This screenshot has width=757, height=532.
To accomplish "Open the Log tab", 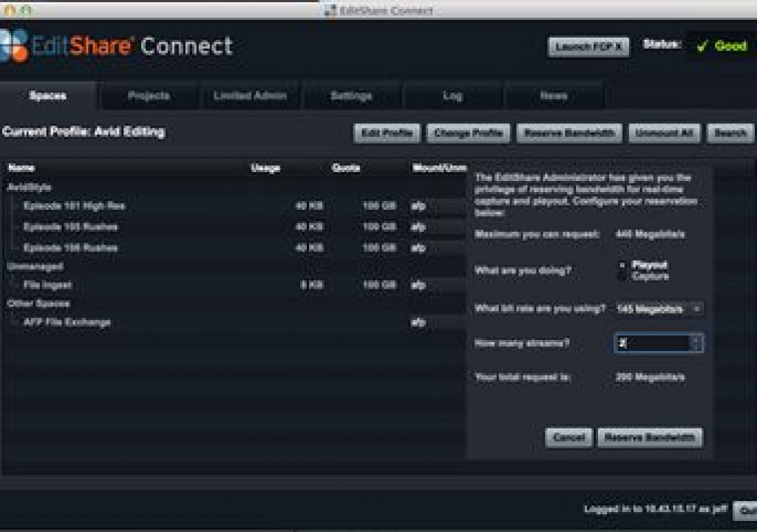I will (x=452, y=95).
